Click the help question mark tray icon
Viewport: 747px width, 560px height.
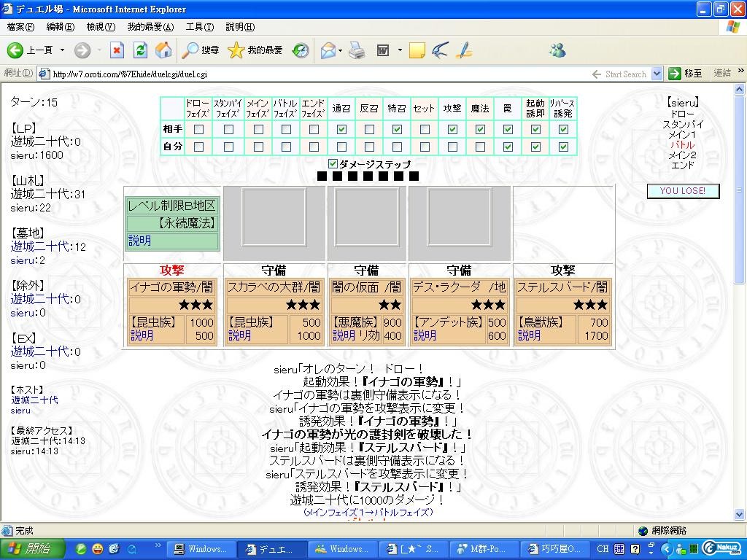pyautogui.click(x=635, y=549)
